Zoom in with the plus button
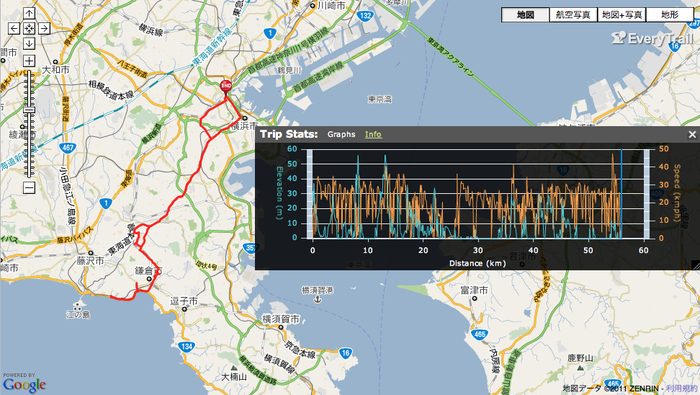 coord(29,61)
